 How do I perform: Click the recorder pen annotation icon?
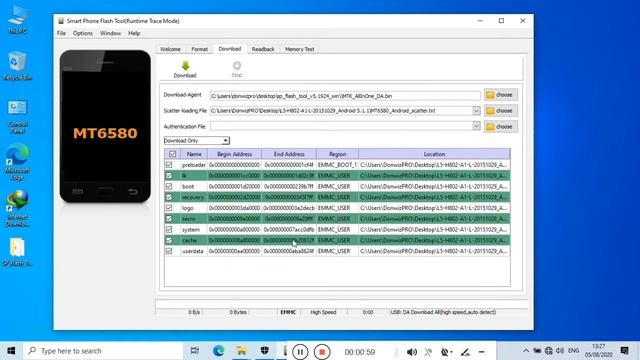coord(465,352)
